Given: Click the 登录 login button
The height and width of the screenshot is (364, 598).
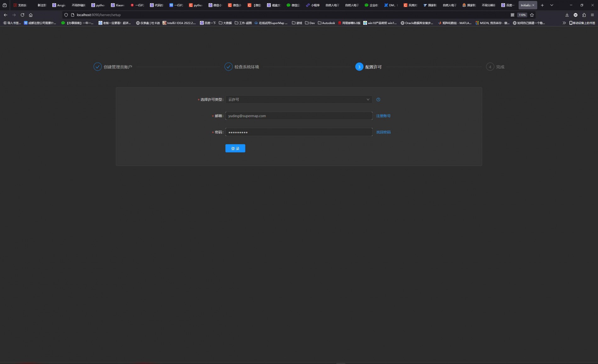Looking at the screenshot, I should (235, 148).
